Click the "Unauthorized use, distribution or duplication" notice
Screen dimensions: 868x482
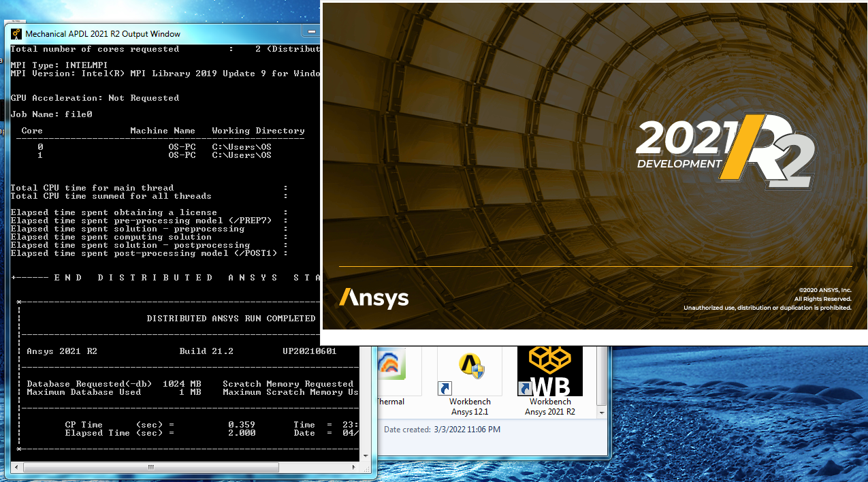coord(767,308)
